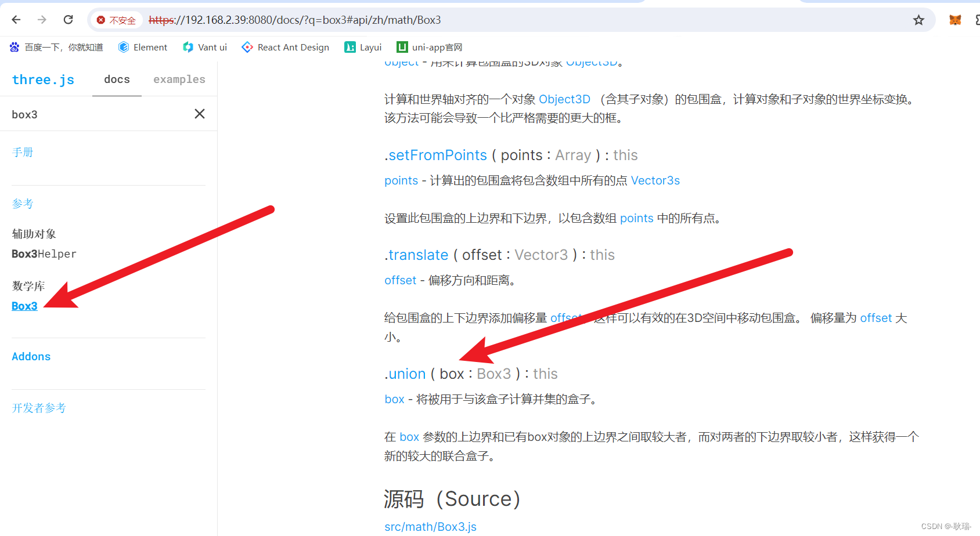The image size is (980, 536).
Task: Open the Box3 type in union signature
Action: coord(494,374)
